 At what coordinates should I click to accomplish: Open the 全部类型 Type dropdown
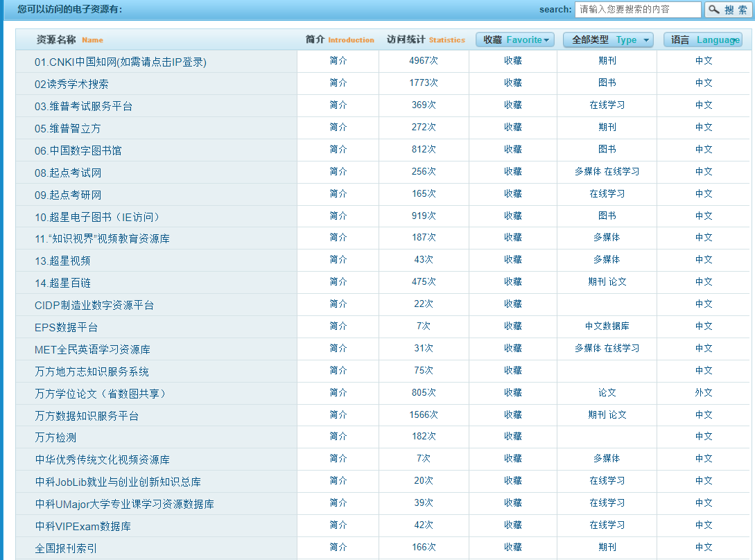coord(608,40)
